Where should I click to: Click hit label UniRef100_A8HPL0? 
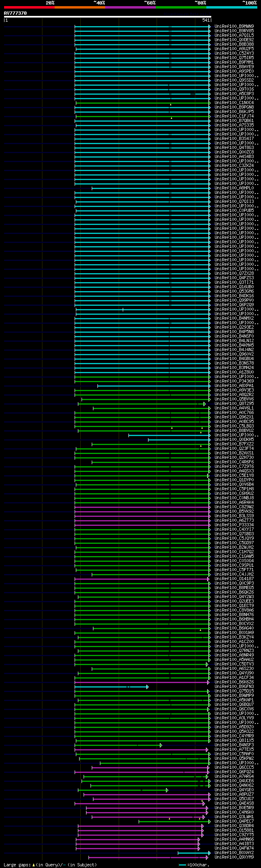(x=234, y=188)
